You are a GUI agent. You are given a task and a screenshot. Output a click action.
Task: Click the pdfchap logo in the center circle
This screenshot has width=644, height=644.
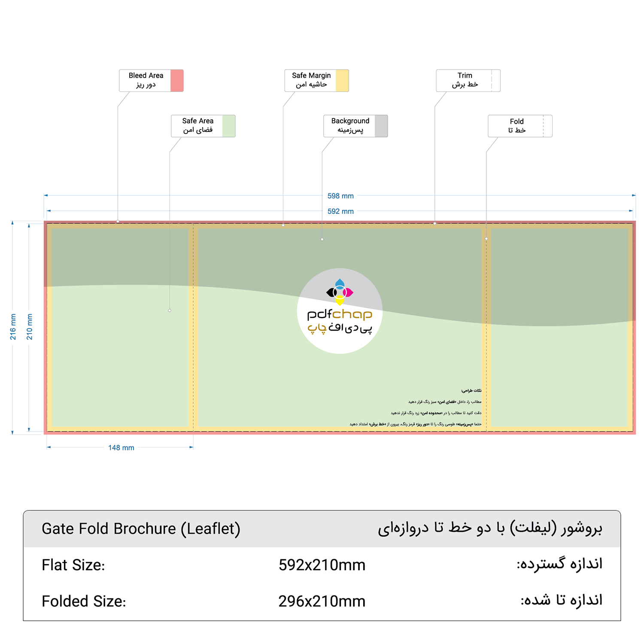[340, 311]
